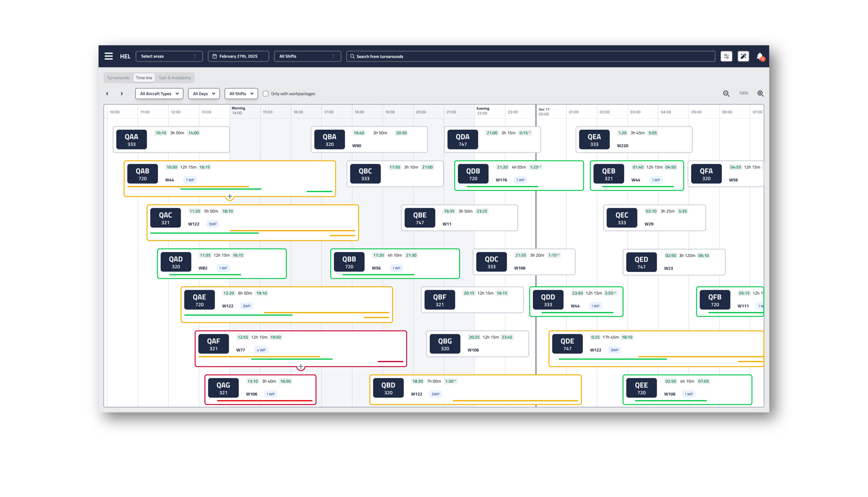Go to next timeline period

click(x=122, y=94)
